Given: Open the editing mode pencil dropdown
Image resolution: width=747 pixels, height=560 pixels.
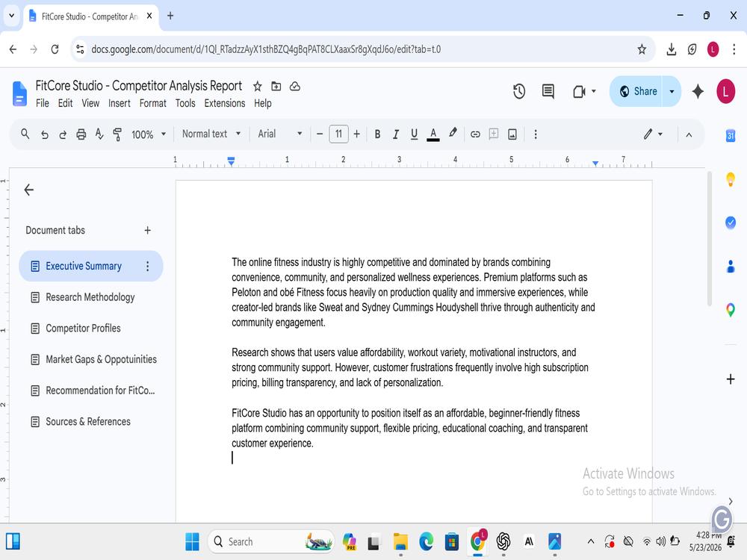Looking at the screenshot, I should click(x=653, y=134).
